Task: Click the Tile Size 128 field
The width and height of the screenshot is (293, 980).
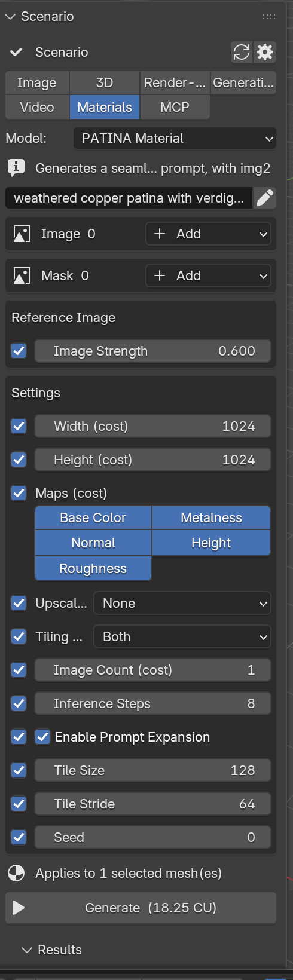Action: (153, 770)
